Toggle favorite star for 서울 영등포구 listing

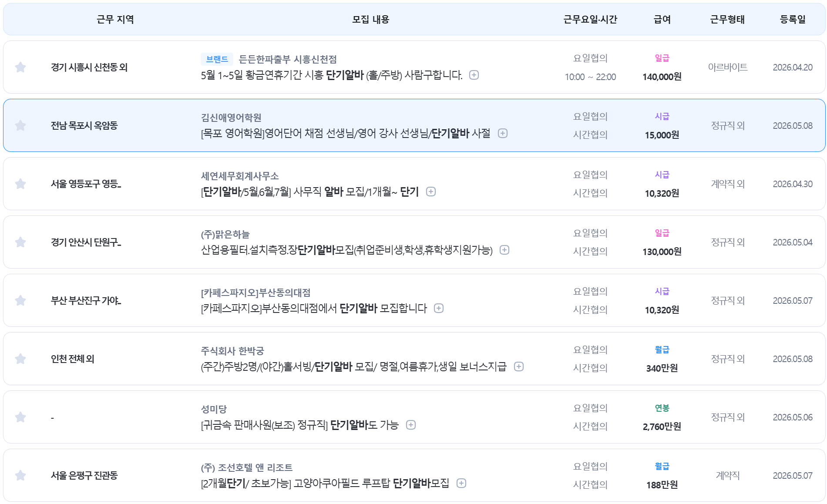click(20, 184)
